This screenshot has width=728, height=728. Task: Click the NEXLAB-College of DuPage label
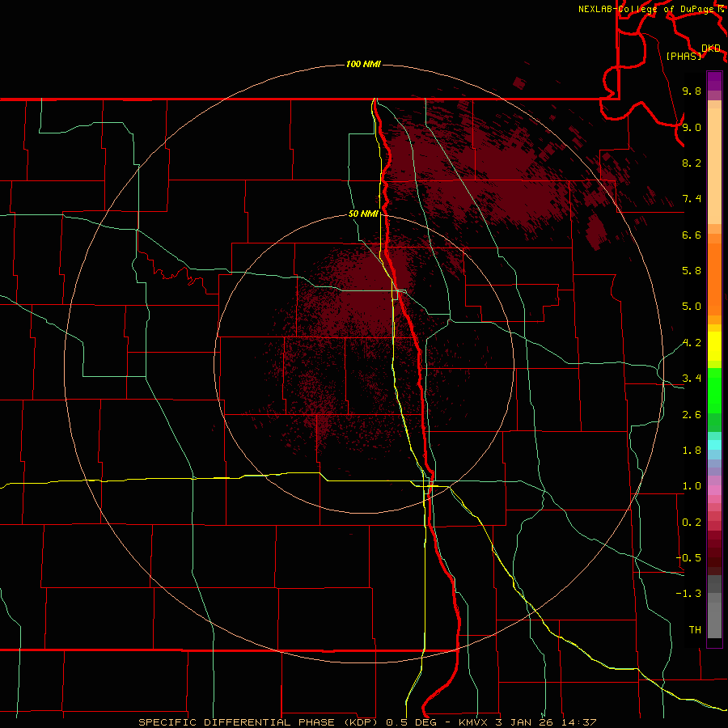[x=647, y=9]
